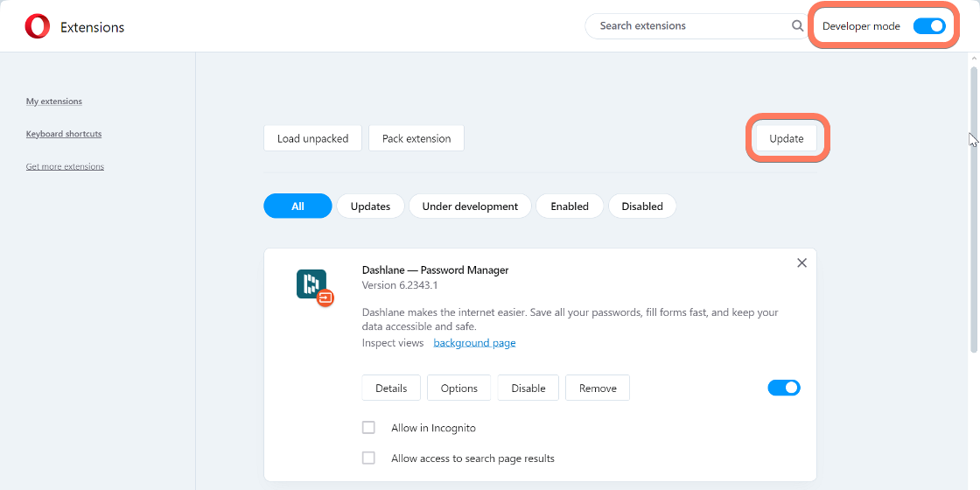The width and height of the screenshot is (980, 490).
Task: Click the Load unpacked button
Action: tap(312, 138)
